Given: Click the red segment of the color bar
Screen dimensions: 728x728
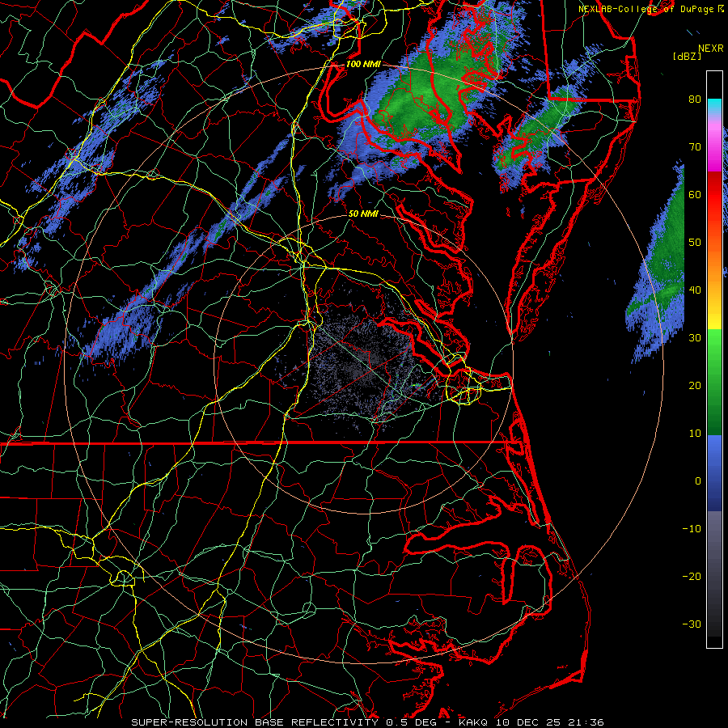Looking at the screenshot, I should click(714, 195).
